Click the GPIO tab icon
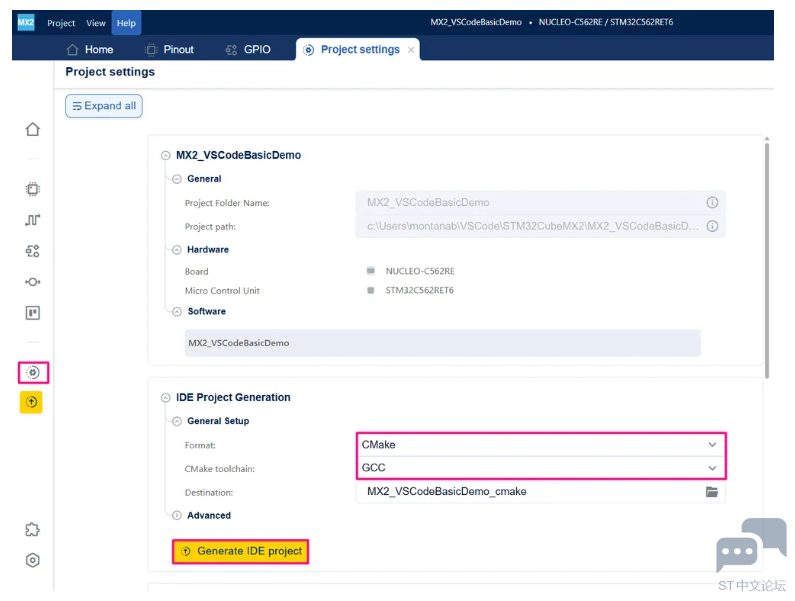The width and height of the screenshot is (795, 601). (231, 50)
